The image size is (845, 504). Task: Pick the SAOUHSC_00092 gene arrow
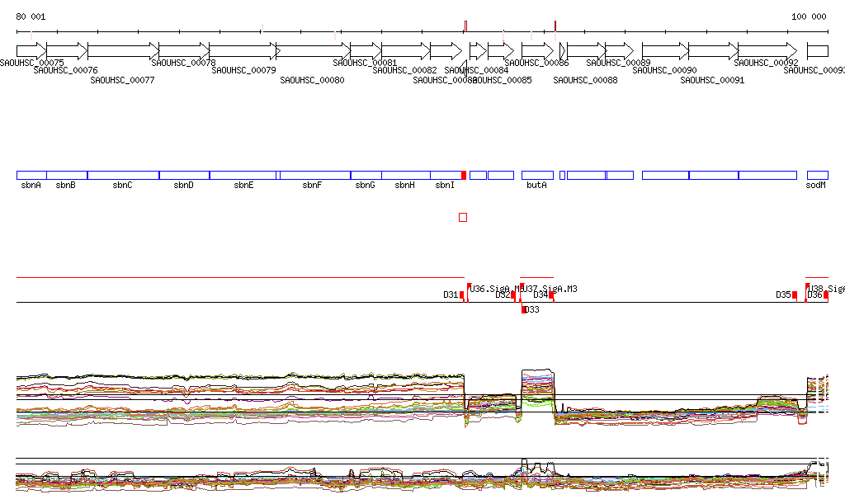coord(767,52)
